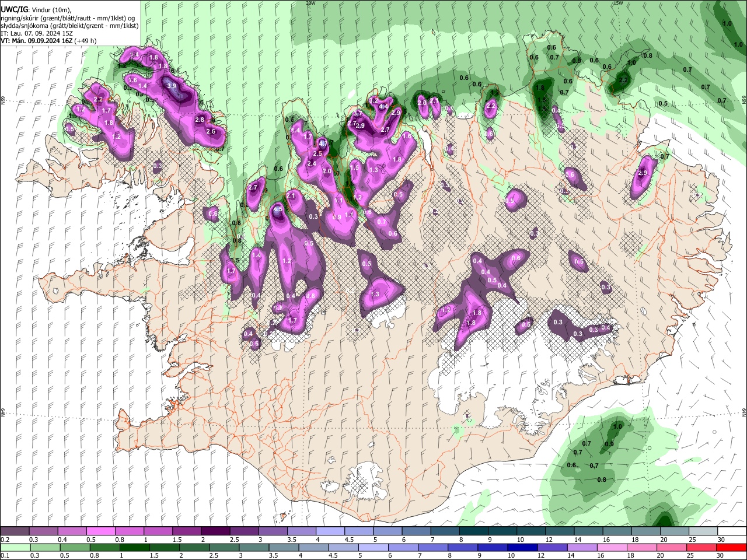Pick the darkest purple 2–2.5 snow legend swatch
This screenshot has height=560, width=747.
215,531
